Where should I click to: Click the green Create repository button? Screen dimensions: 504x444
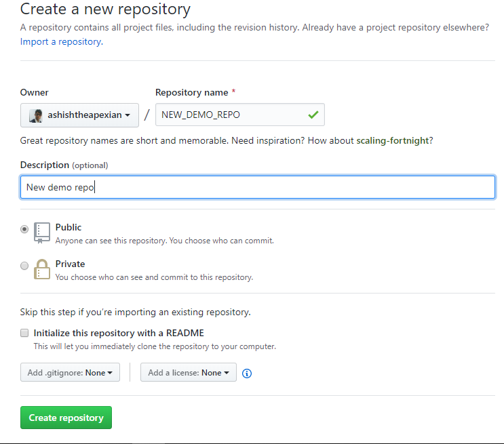(x=66, y=418)
